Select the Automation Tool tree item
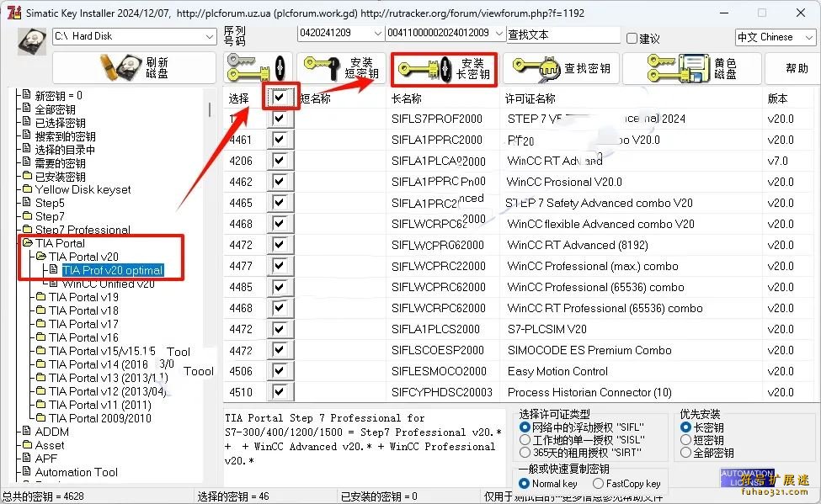This screenshot has width=821, height=504. point(76,472)
